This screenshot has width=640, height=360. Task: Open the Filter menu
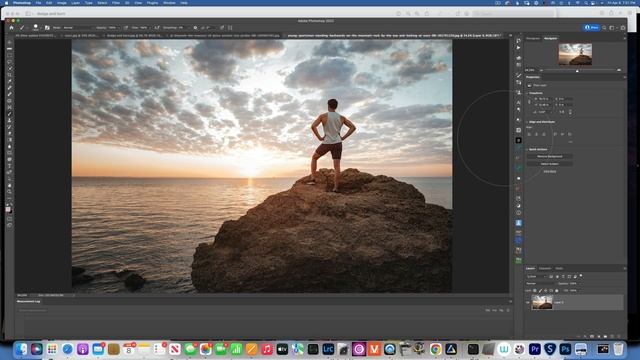[x=116, y=2]
